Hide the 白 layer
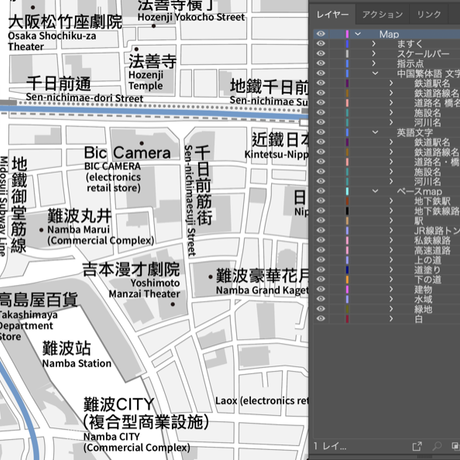 click(x=321, y=319)
